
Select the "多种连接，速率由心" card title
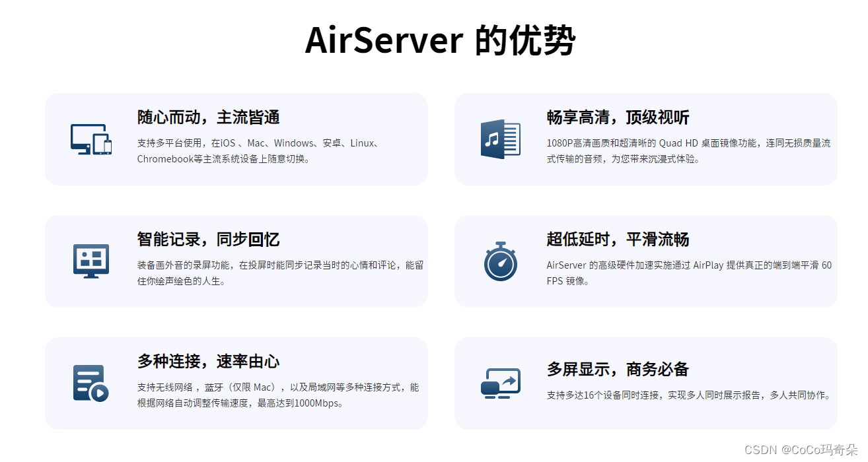pos(209,362)
